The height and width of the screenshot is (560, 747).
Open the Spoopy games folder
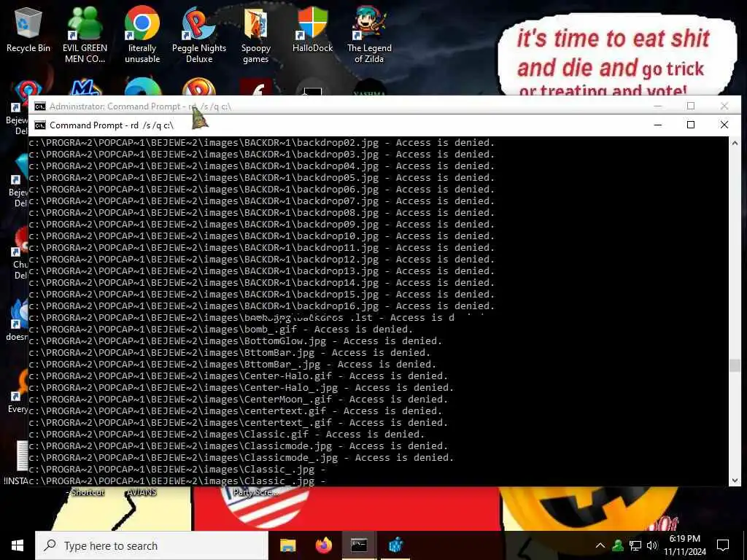tap(256, 35)
